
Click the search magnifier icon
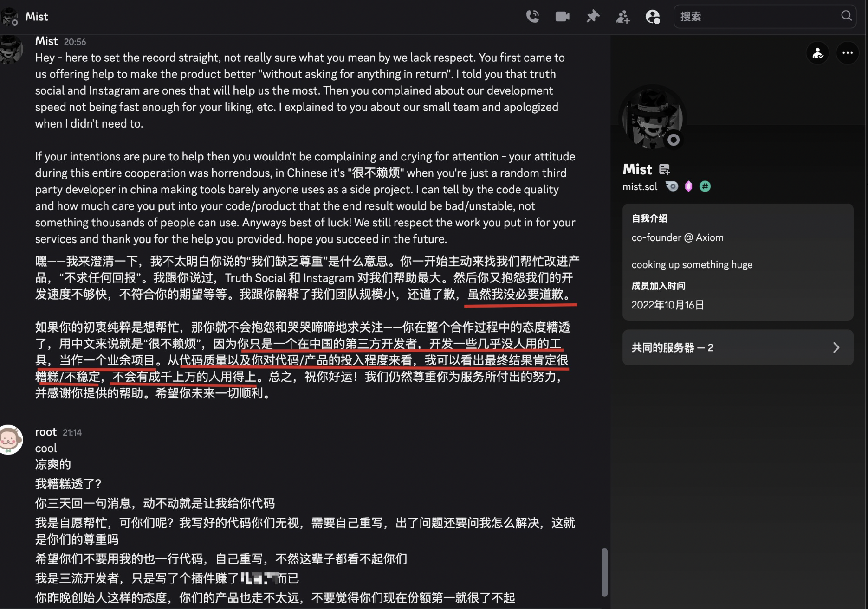click(x=846, y=16)
